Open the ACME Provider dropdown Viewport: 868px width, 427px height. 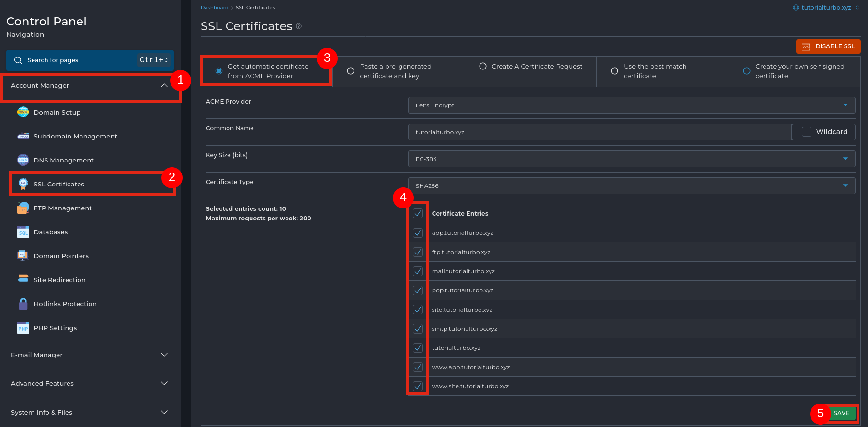click(x=631, y=105)
